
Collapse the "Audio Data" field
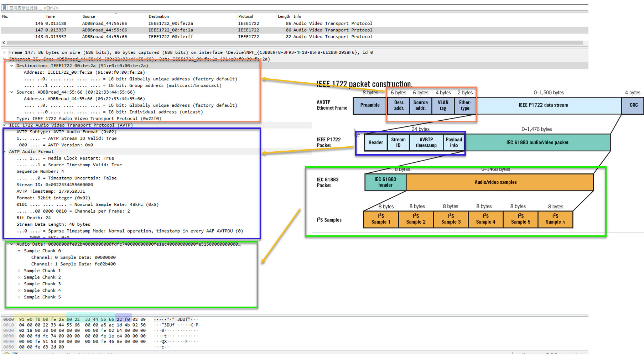coord(12,244)
